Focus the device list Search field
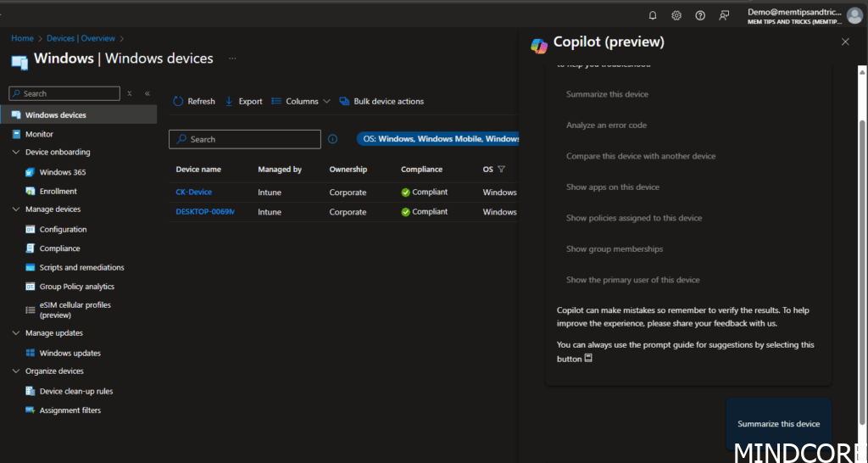This screenshot has width=868, height=463. 245,139
